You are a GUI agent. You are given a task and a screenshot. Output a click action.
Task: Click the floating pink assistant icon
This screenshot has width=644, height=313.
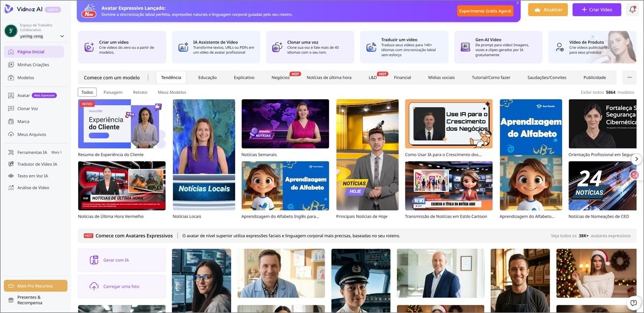635,175
